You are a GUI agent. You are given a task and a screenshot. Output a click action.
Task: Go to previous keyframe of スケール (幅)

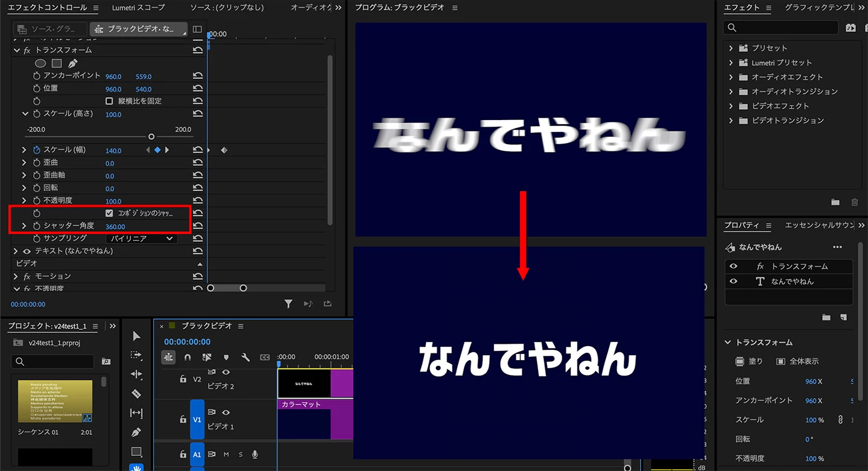[x=148, y=150]
